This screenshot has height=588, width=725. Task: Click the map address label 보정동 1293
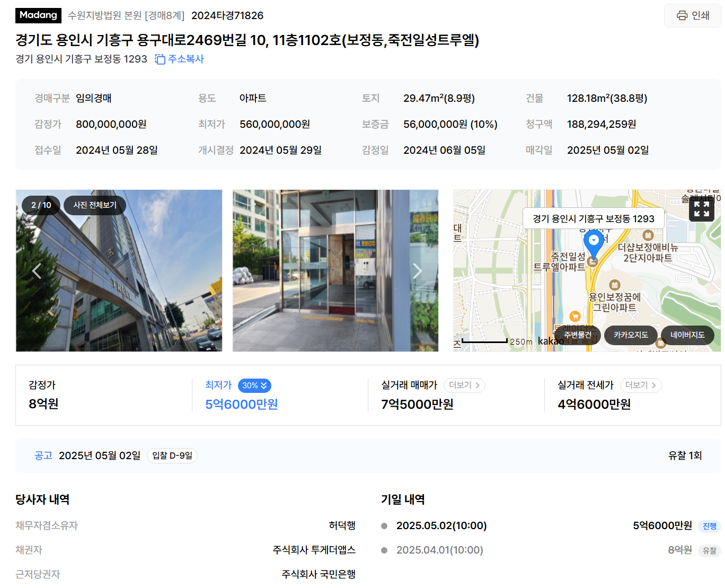pyautogui.click(x=594, y=218)
